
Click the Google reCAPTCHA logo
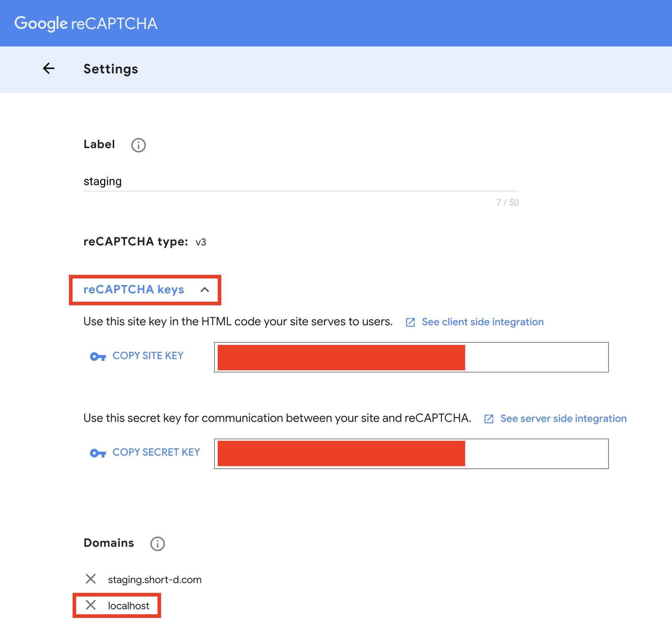click(86, 24)
